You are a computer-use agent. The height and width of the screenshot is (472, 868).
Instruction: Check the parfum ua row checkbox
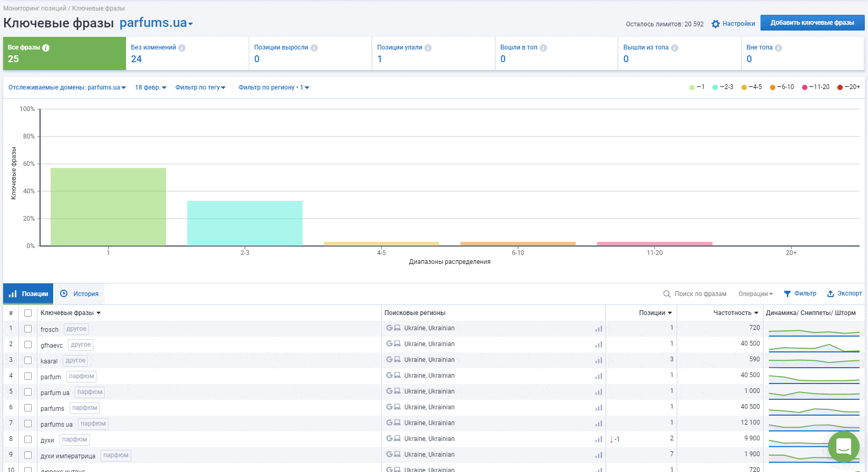(x=28, y=392)
